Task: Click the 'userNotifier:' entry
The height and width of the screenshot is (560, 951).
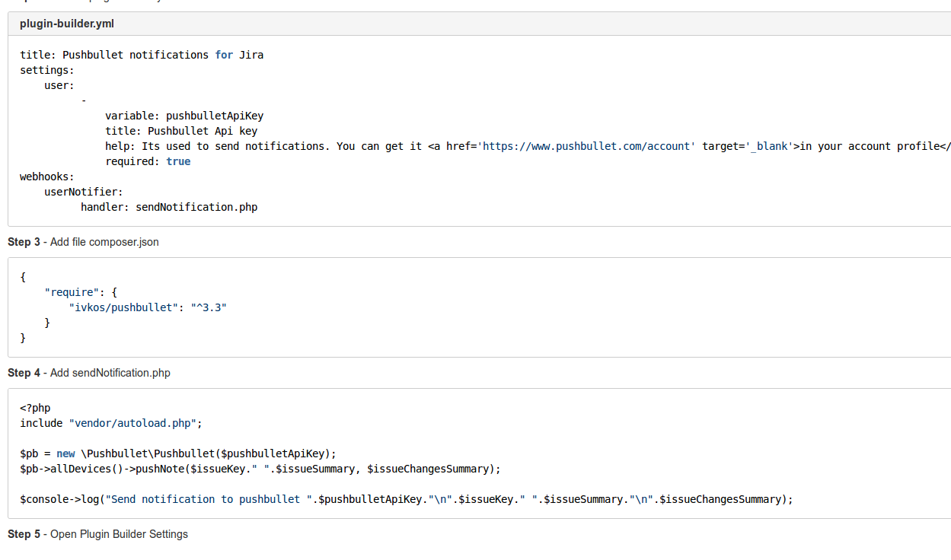Action: (84, 192)
